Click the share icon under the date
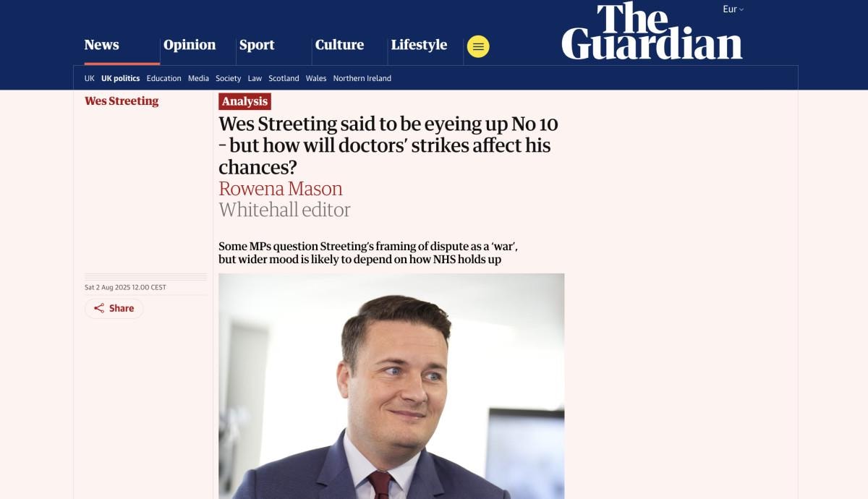Viewport: 868px width, 499px height. [x=100, y=309]
